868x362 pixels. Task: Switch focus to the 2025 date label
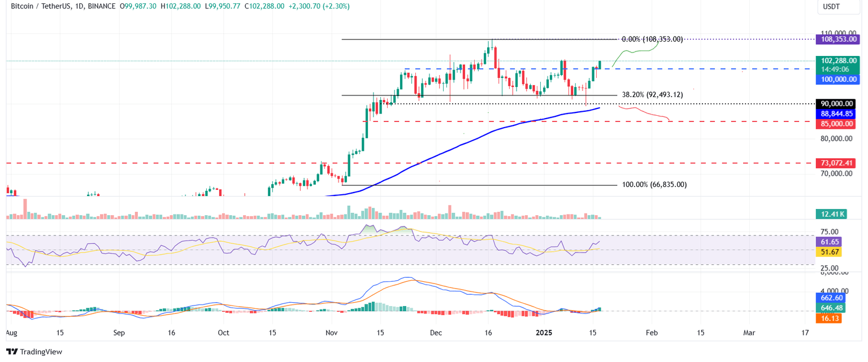(x=544, y=333)
